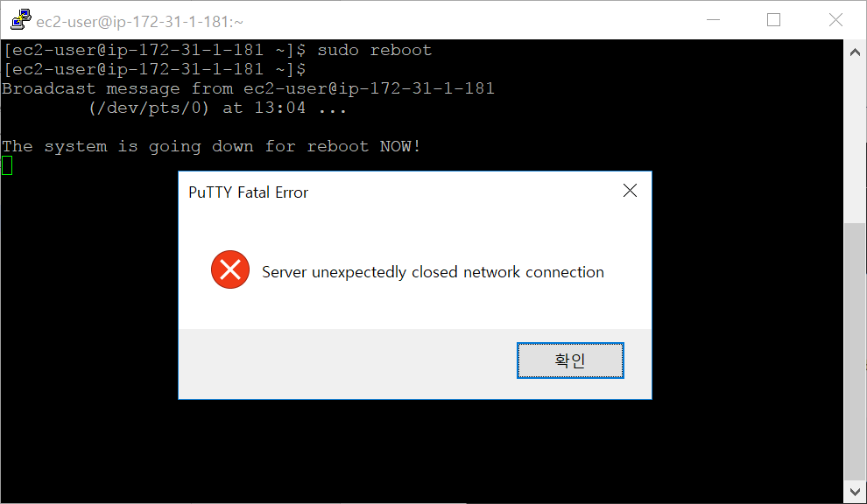Image resolution: width=867 pixels, height=504 pixels.
Task: Click the scrollbar down arrow
Action: [x=855, y=491]
